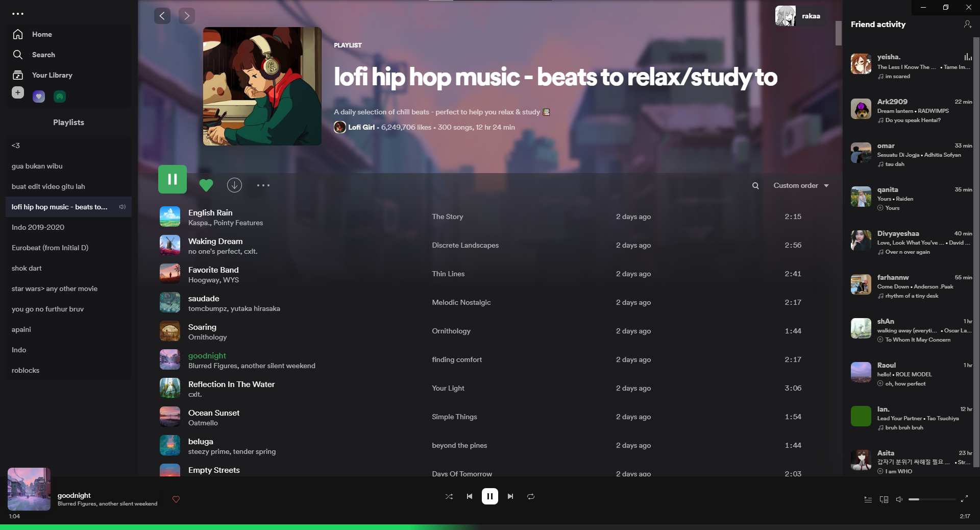This screenshot has height=530, width=980.
Task: Click the Home icon in the sidebar
Action: tap(18, 34)
